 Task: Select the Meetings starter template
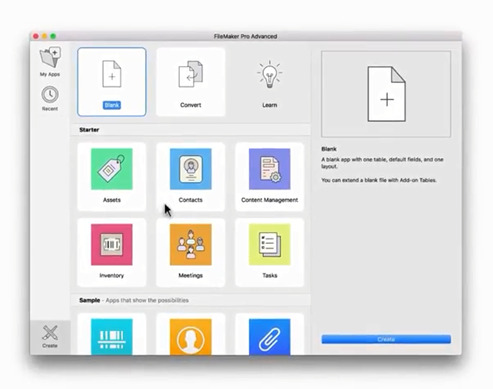(x=191, y=252)
